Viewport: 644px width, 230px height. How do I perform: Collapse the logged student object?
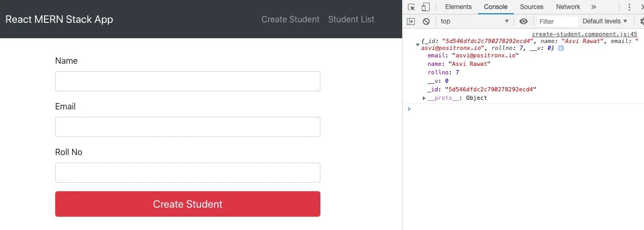(417, 45)
